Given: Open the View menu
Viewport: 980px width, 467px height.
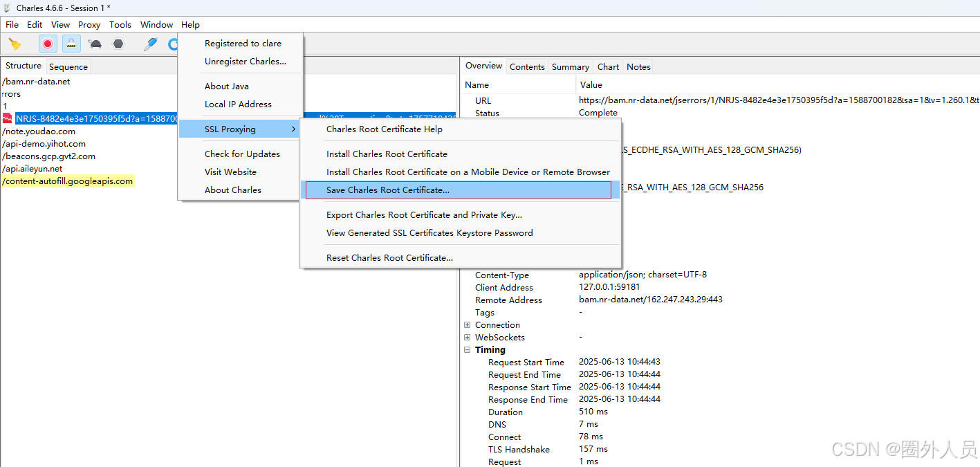Looking at the screenshot, I should pyautogui.click(x=61, y=24).
